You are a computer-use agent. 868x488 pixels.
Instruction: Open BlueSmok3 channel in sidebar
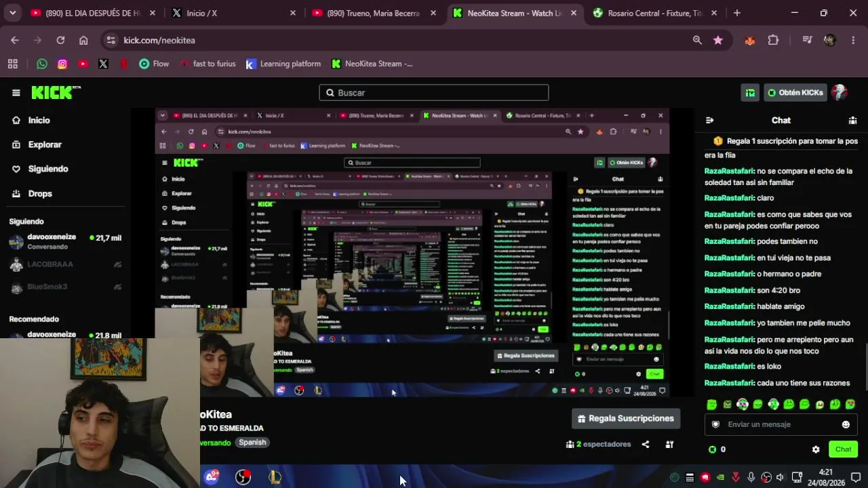click(64, 287)
